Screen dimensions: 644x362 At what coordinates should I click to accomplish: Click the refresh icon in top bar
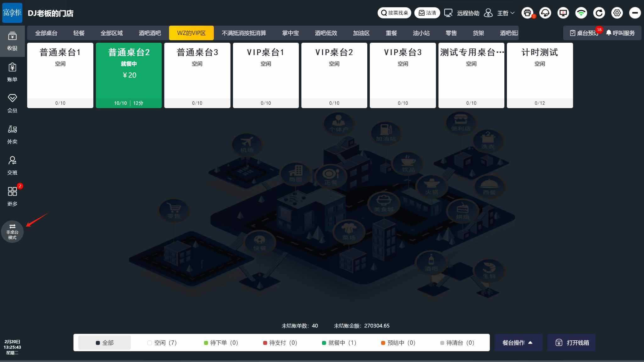click(599, 13)
